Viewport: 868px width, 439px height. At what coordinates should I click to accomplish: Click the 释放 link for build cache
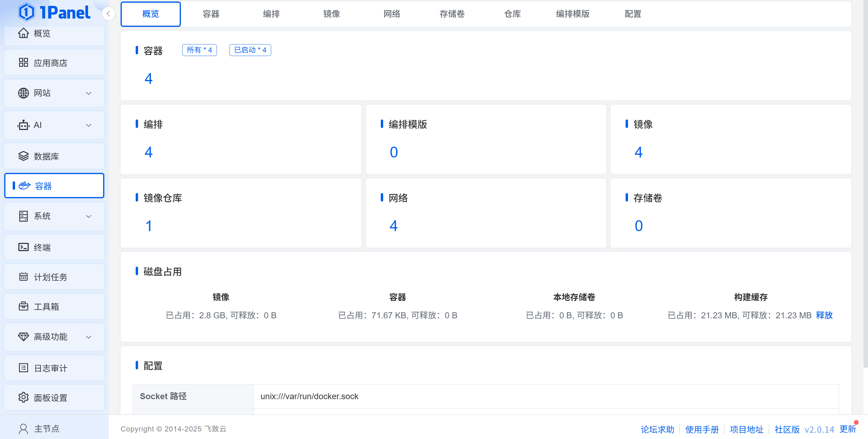[824, 315]
